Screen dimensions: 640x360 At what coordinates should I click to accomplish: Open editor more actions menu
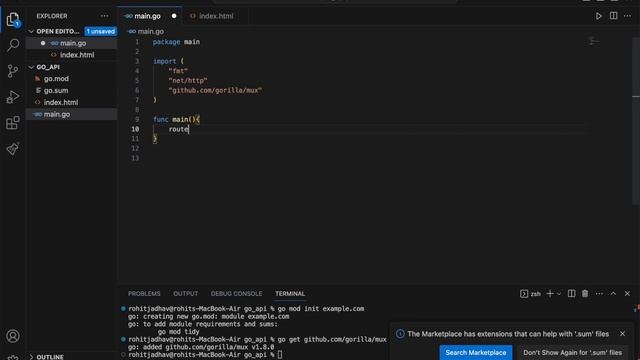tap(627, 16)
